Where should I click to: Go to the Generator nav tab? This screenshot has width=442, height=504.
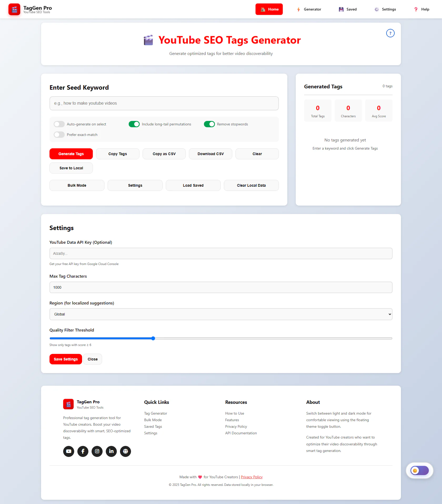[309, 9]
